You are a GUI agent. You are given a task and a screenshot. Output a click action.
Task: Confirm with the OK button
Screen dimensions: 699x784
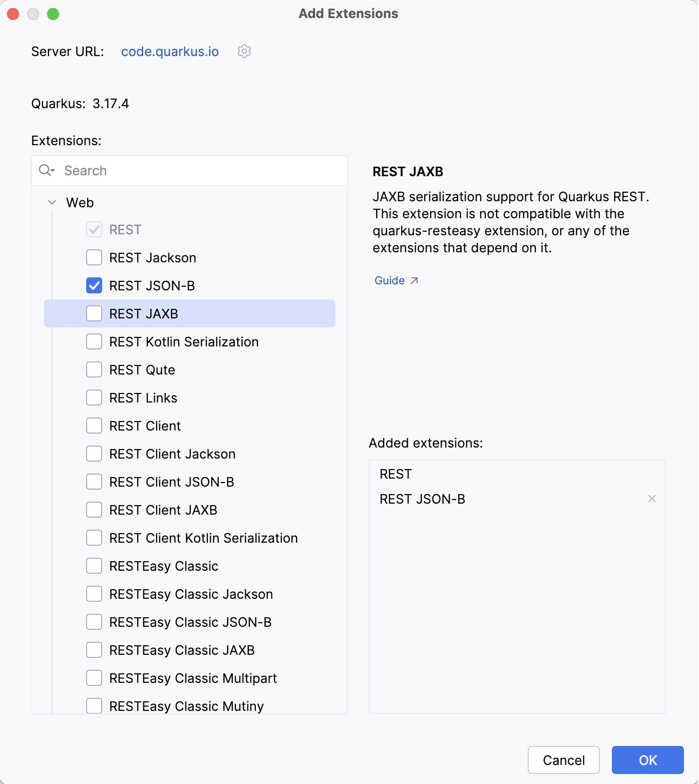(647, 760)
